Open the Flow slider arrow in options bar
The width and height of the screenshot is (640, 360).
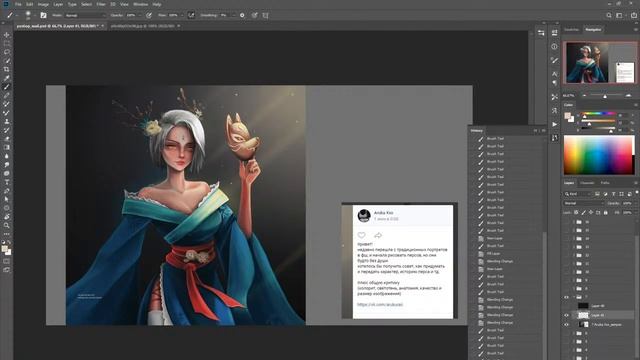click(182, 15)
